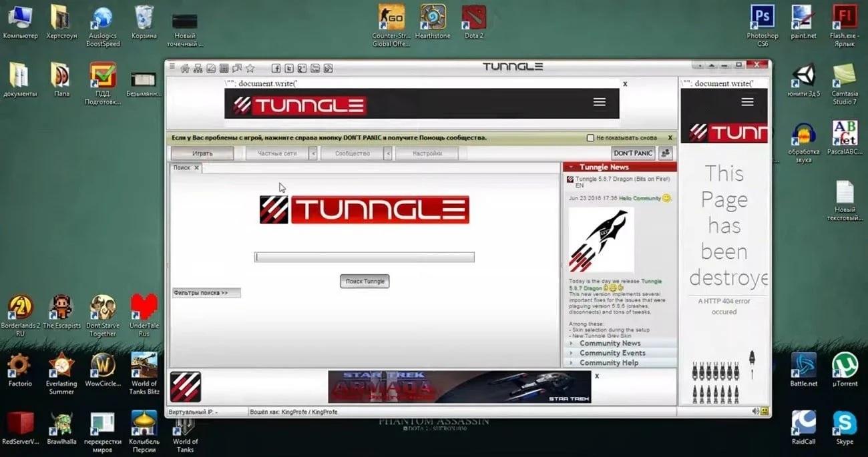Open Hearthstone desktop shortcut
This screenshot has height=457, width=868.
[x=433, y=22]
